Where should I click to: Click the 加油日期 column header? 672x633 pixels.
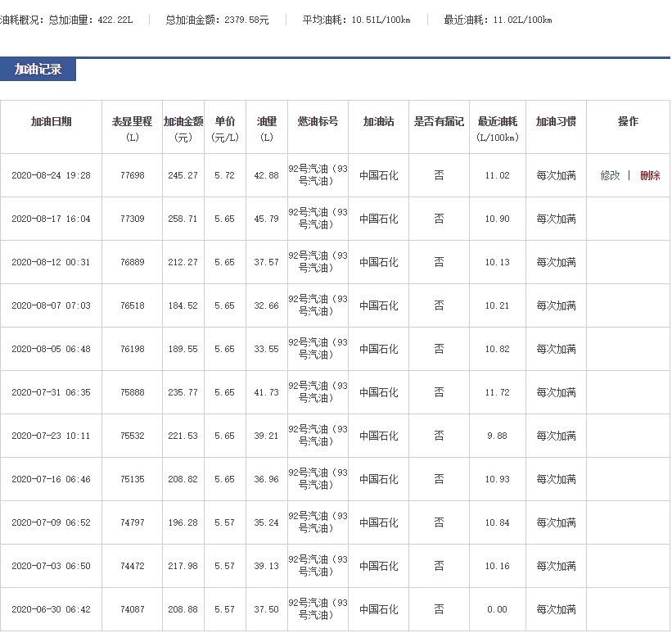51,121
